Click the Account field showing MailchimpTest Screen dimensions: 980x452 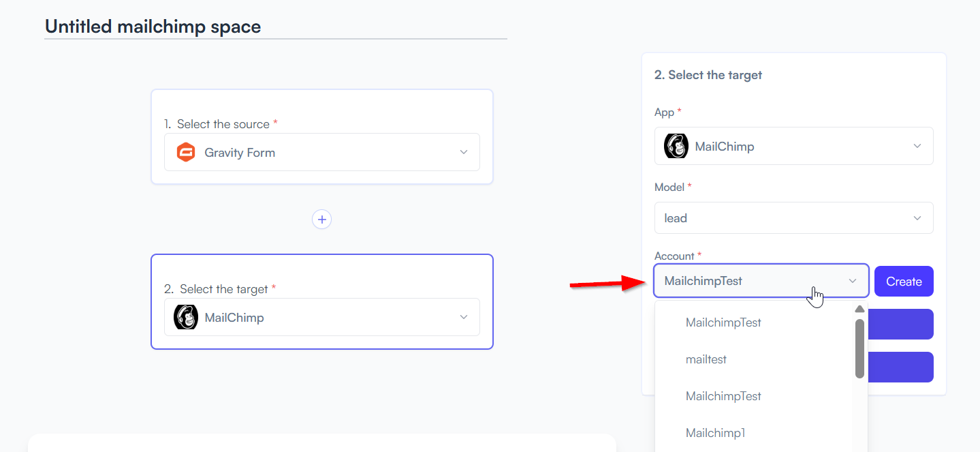[x=761, y=281]
